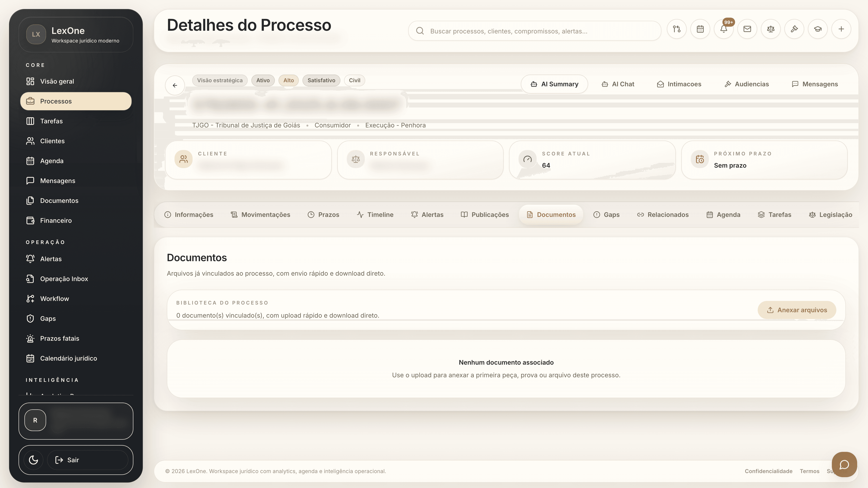Open the Termos link in the footer
The width and height of the screenshot is (868, 488).
(x=809, y=471)
